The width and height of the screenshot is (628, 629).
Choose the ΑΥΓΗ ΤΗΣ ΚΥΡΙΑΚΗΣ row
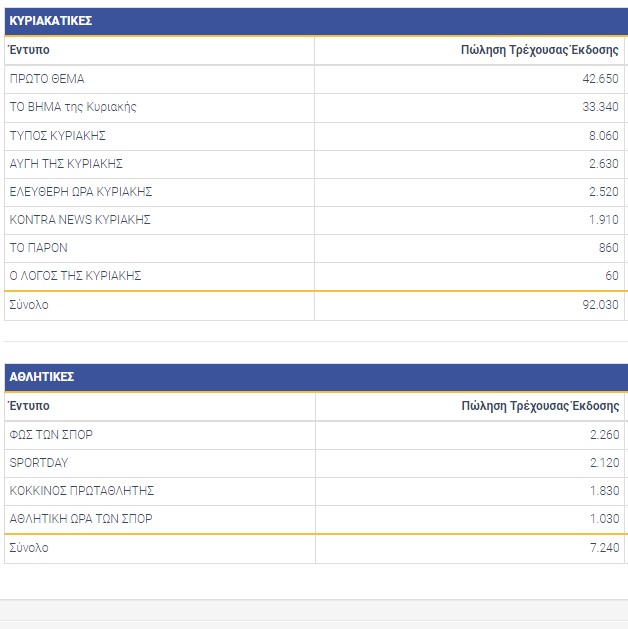[66, 163]
